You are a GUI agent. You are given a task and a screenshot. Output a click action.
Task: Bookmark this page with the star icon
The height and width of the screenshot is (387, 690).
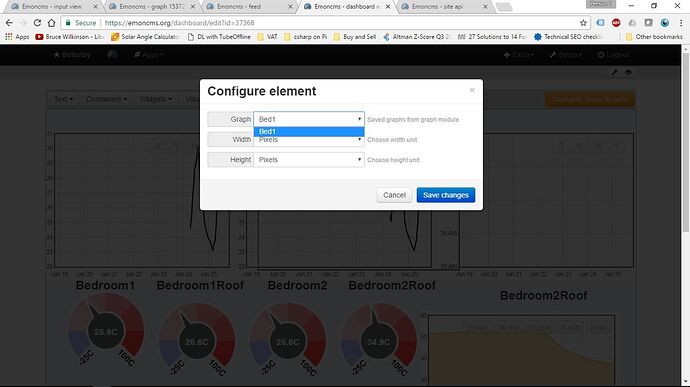[584, 23]
